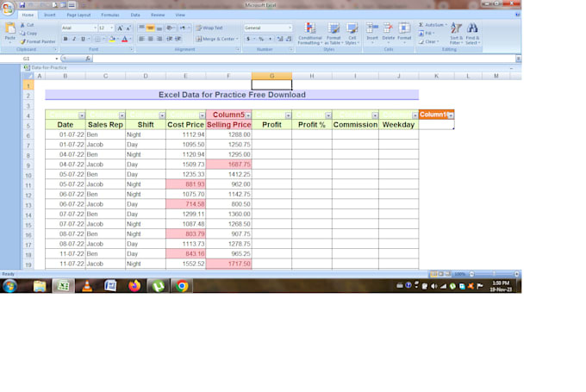This screenshot has width=586, height=392.
Task: Toggle Wrap Text
Action: (209, 28)
